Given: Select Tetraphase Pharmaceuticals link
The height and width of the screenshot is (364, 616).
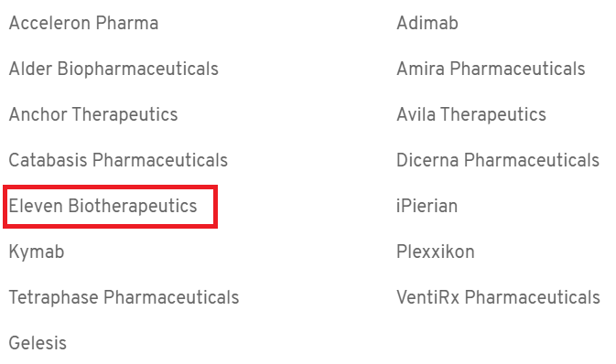Looking at the screenshot, I should [x=124, y=297].
